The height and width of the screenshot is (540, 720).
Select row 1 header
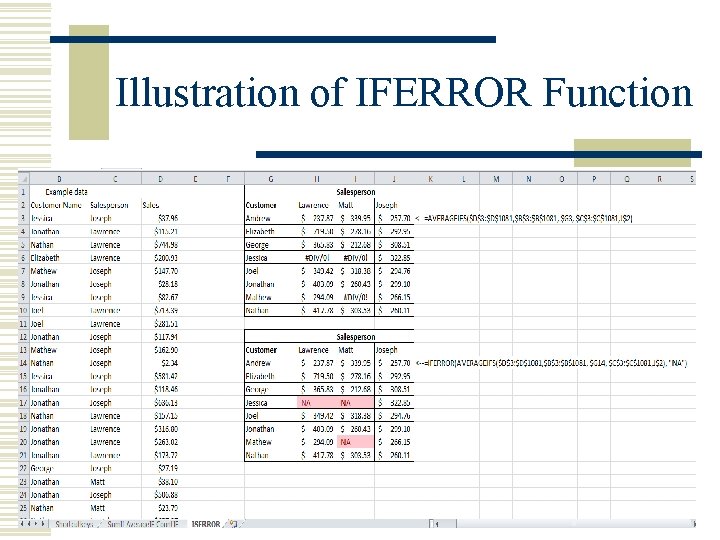23,192
